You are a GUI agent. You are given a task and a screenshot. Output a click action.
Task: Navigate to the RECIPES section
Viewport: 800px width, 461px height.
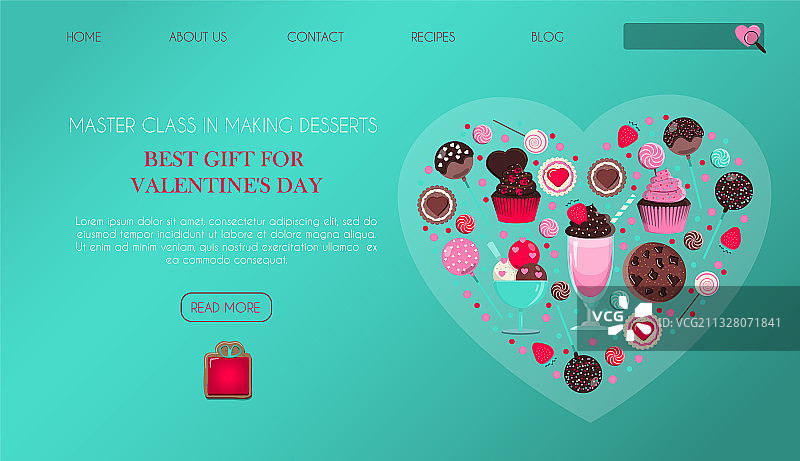click(x=433, y=37)
